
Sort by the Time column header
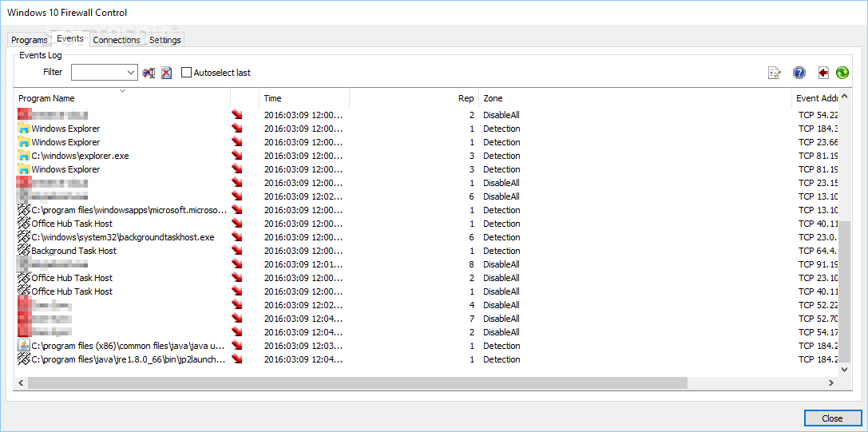point(304,98)
